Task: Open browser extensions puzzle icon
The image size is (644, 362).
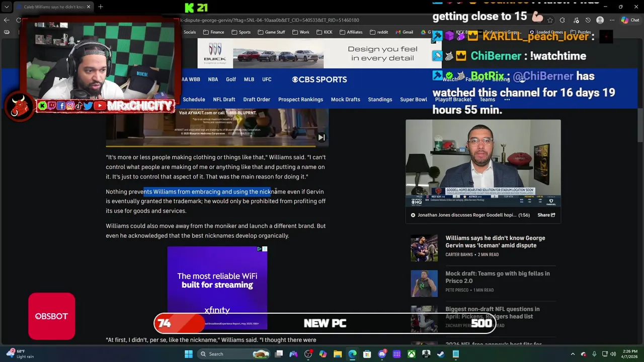Action: pos(562,20)
